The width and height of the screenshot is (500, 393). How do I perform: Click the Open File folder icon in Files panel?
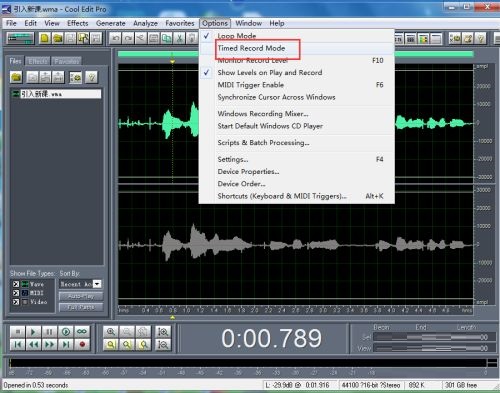pyautogui.click(x=16, y=77)
